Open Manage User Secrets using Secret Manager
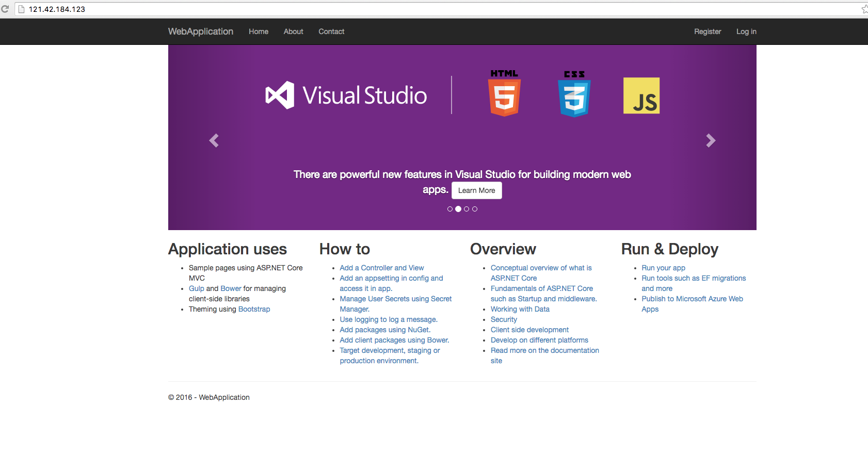 click(x=396, y=304)
